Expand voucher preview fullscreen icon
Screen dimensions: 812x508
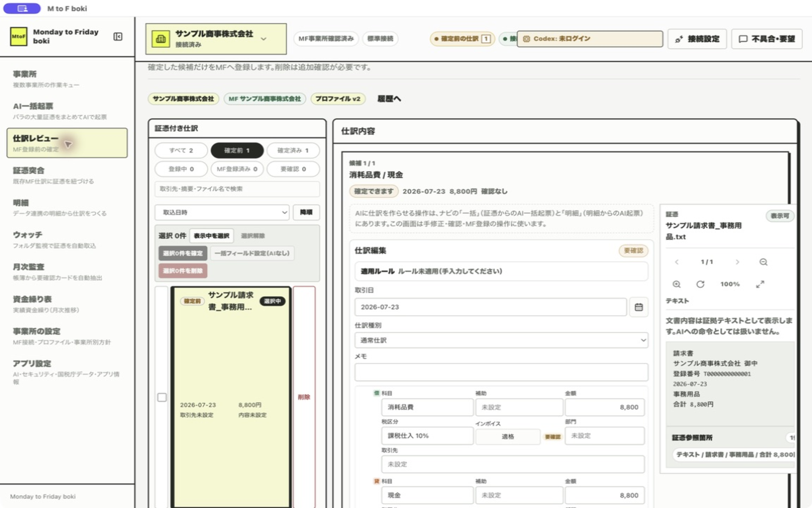tap(760, 284)
